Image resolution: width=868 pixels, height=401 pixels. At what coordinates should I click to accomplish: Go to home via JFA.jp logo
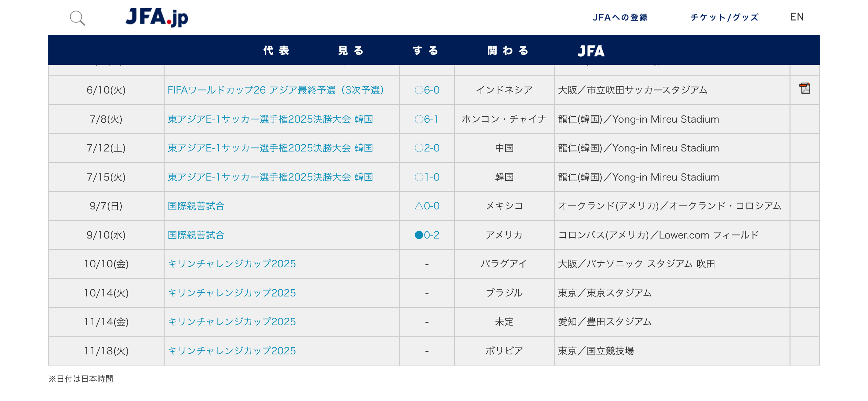coord(157,17)
